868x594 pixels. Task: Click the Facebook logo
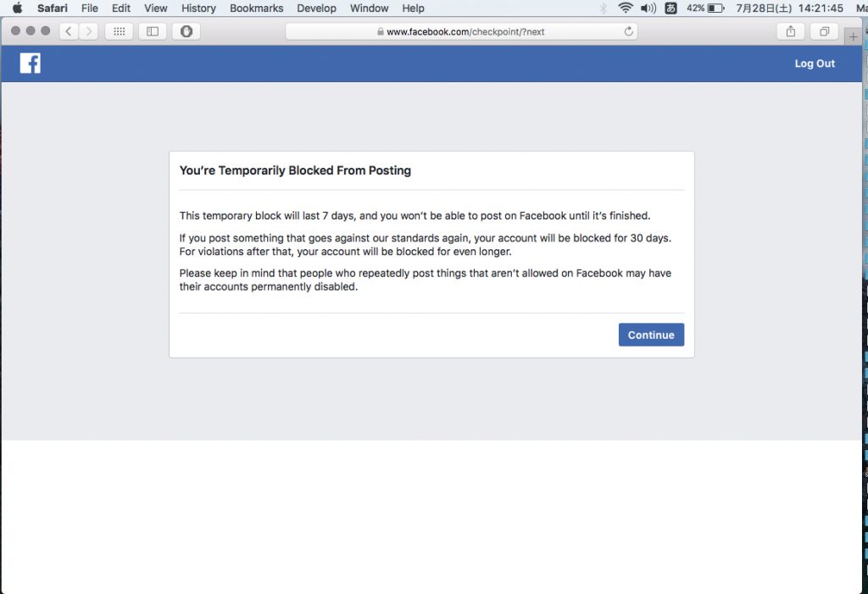(x=31, y=63)
